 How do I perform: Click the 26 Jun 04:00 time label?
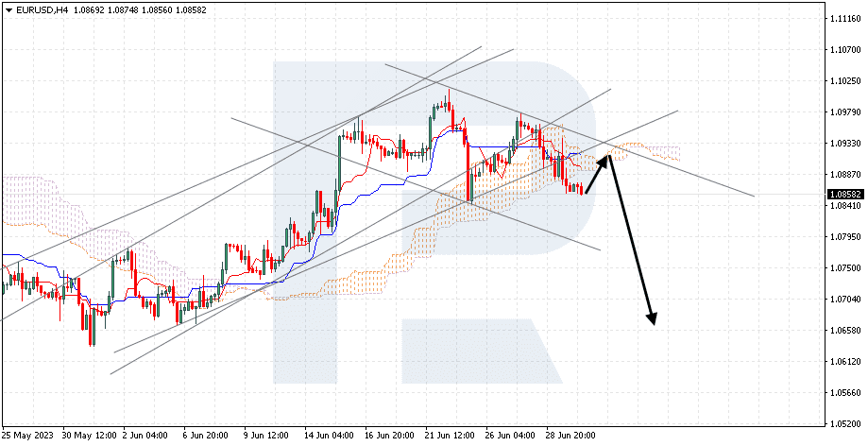509,436
